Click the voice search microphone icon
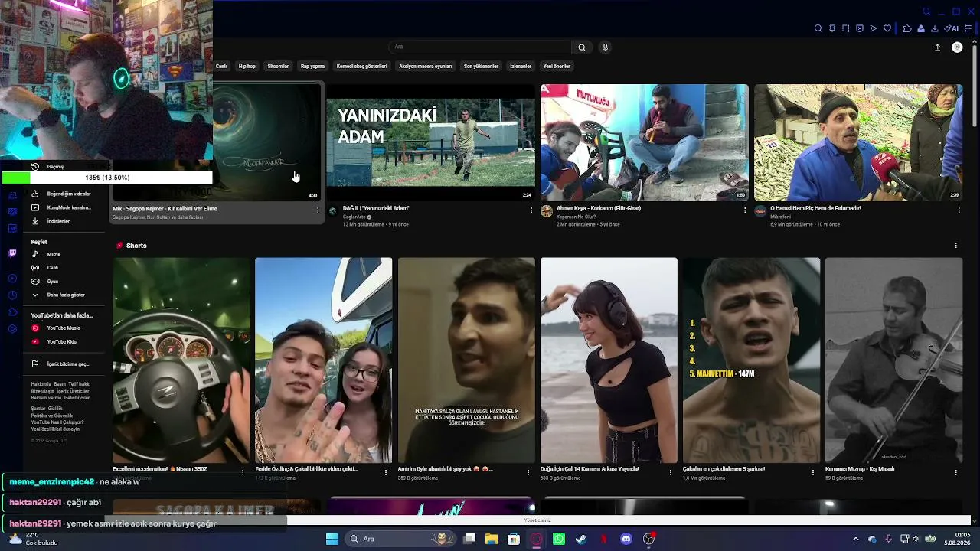This screenshot has height=551, width=980. pos(605,47)
